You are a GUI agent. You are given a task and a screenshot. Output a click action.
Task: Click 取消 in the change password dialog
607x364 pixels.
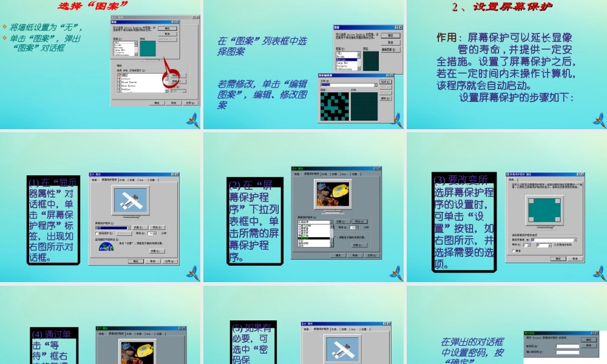tap(589, 345)
